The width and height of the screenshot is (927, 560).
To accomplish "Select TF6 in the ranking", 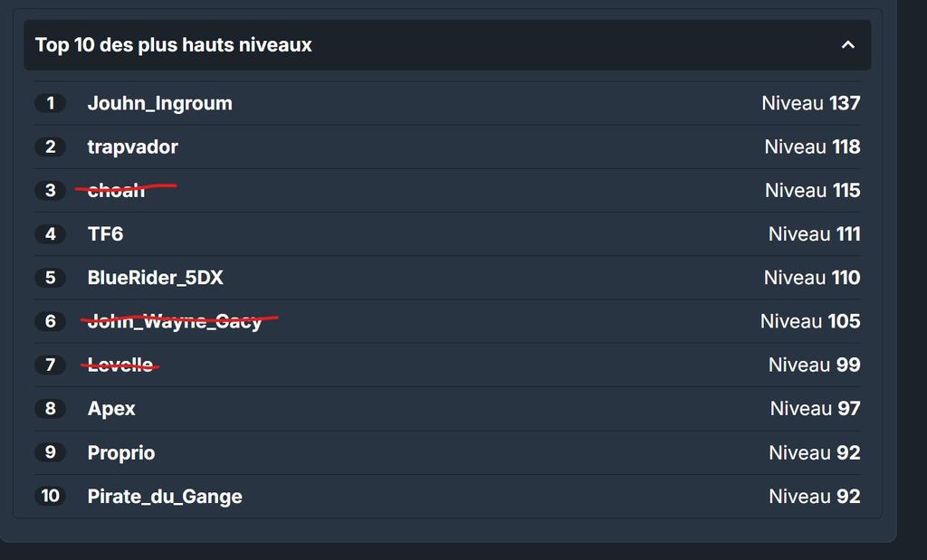I will click(x=105, y=234).
